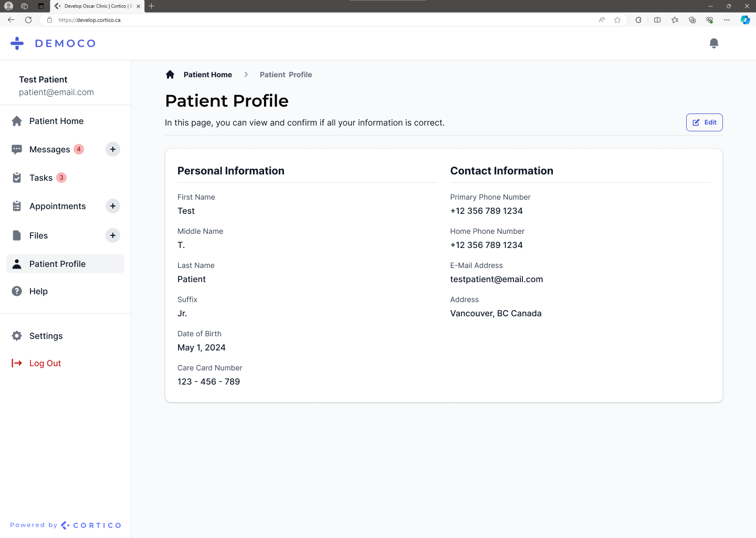Select Patient Profile in the sidebar
This screenshot has height=538, width=756.
pyautogui.click(x=57, y=264)
